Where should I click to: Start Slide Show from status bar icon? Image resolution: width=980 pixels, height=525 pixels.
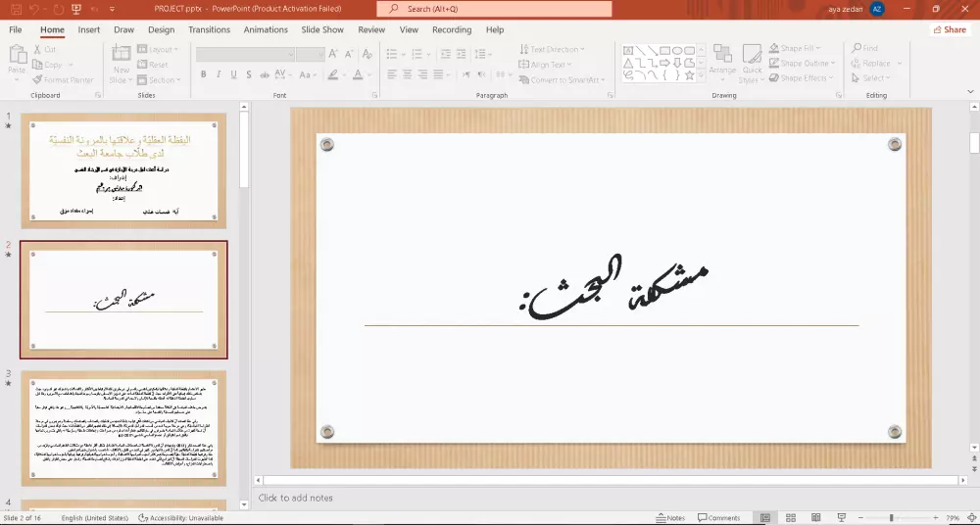(841, 517)
